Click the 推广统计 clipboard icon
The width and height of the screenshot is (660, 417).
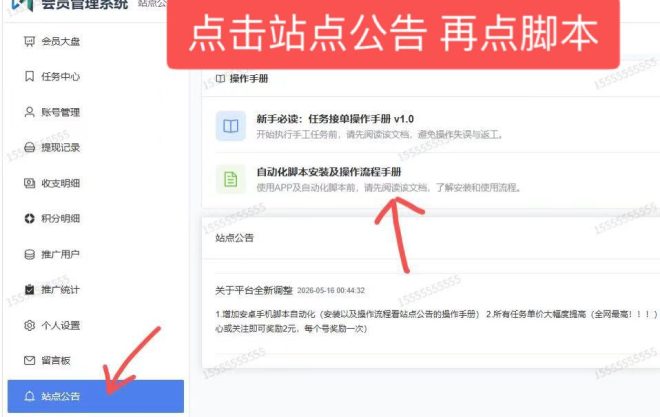[29, 290]
